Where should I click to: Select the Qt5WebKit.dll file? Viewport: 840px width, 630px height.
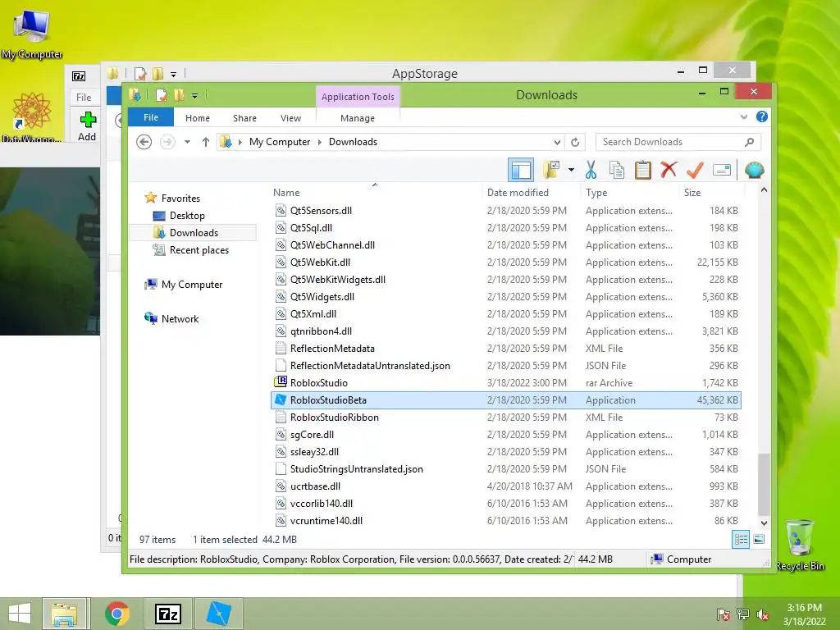click(x=506, y=262)
